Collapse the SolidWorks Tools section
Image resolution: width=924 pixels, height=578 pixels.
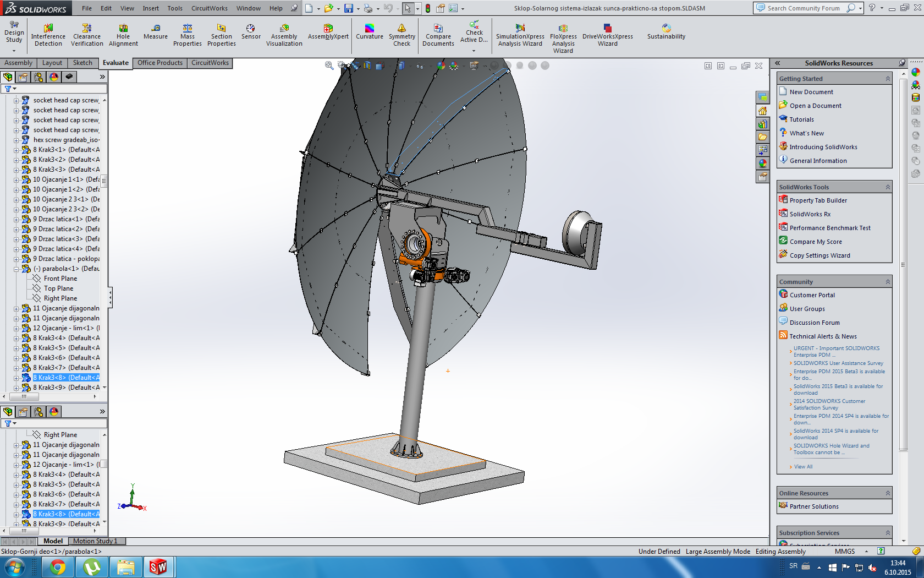pos(888,187)
